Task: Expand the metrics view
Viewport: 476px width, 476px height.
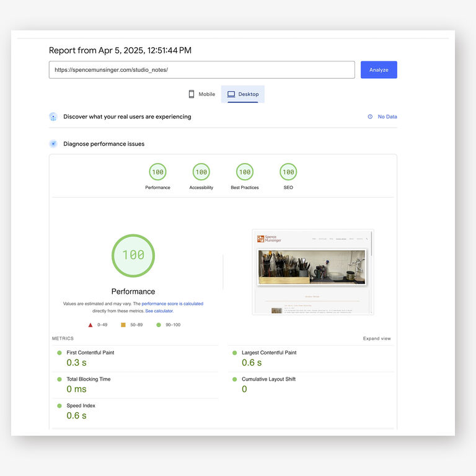Action: coord(377,338)
